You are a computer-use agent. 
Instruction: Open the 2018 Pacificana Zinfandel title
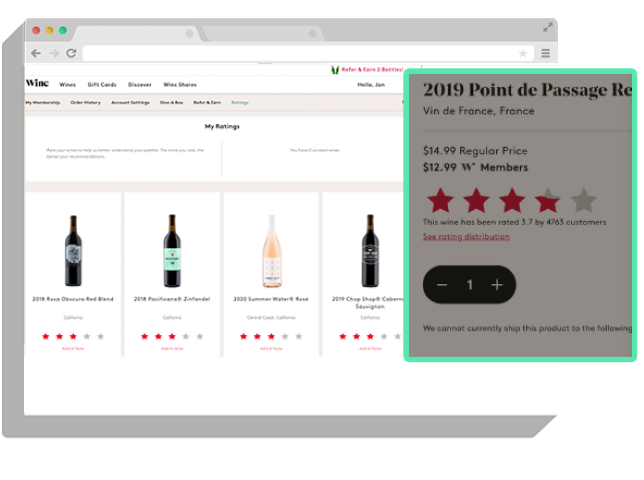click(x=172, y=299)
